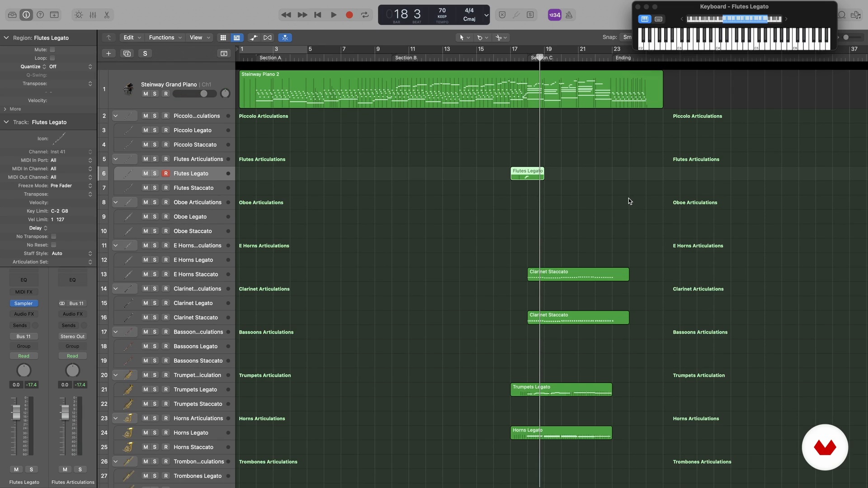Mute the Flutes Staccato track
The height and width of the screenshot is (488, 868).
coord(146,188)
